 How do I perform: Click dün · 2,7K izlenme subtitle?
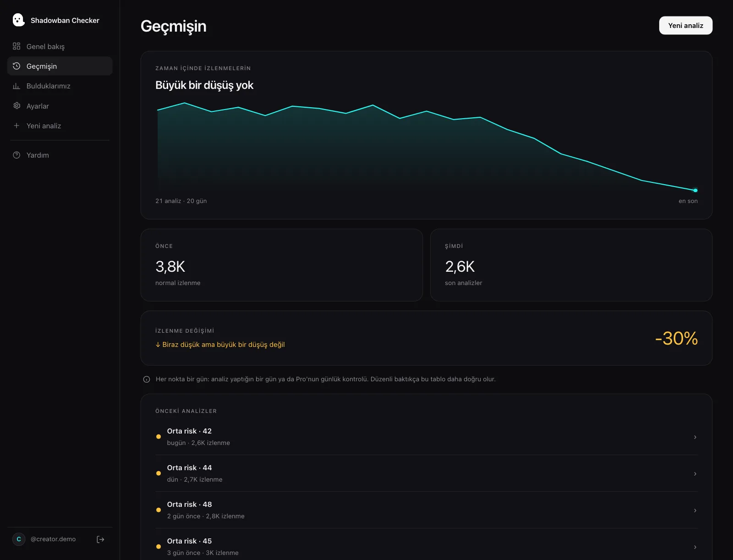[x=195, y=480]
